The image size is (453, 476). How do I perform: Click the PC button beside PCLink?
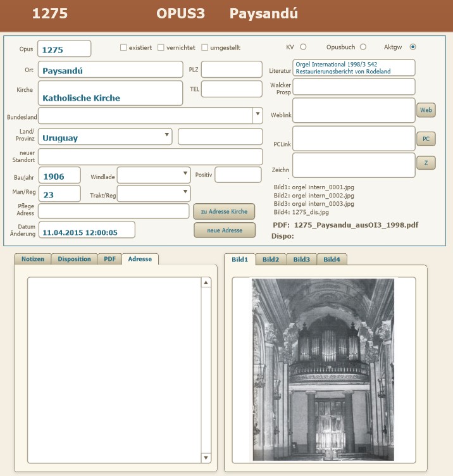[x=426, y=137]
